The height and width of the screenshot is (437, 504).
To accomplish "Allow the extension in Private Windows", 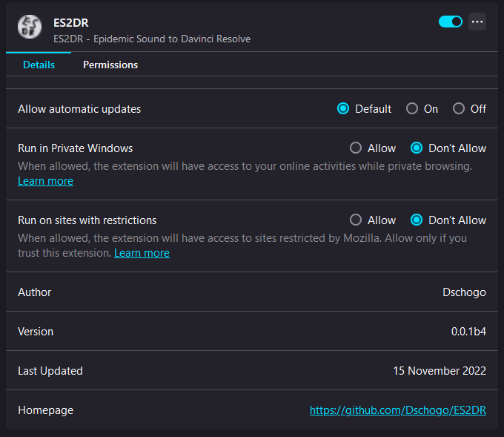I will (x=356, y=148).
